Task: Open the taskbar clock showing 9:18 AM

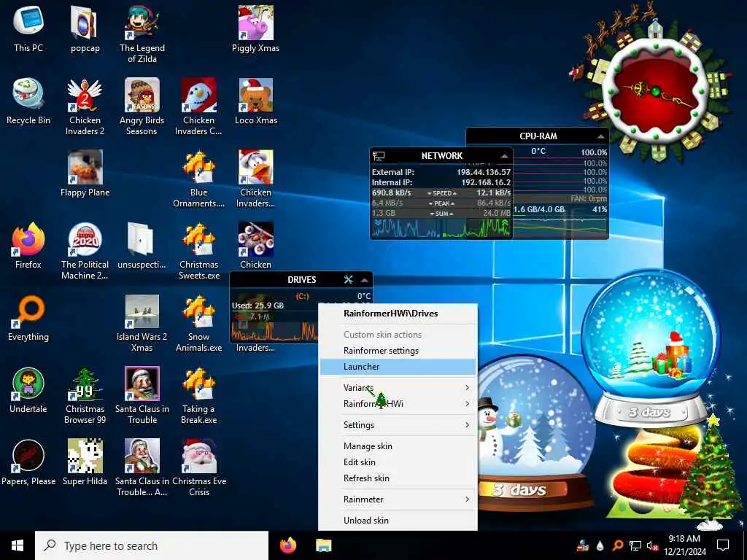Action: point(684,545)
